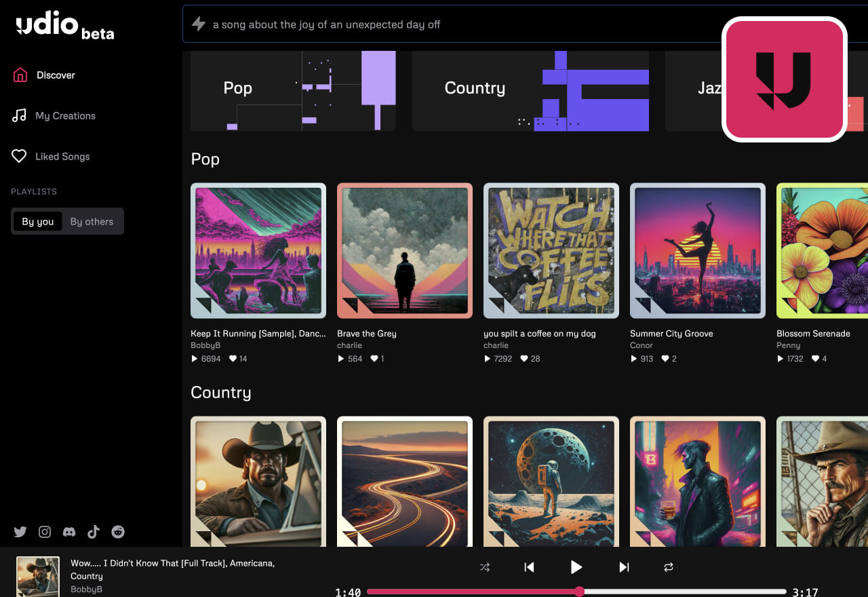The height and width of the screenshot is (597, 868).
Task: Open the Instagram social link icon
Action: 45,532
